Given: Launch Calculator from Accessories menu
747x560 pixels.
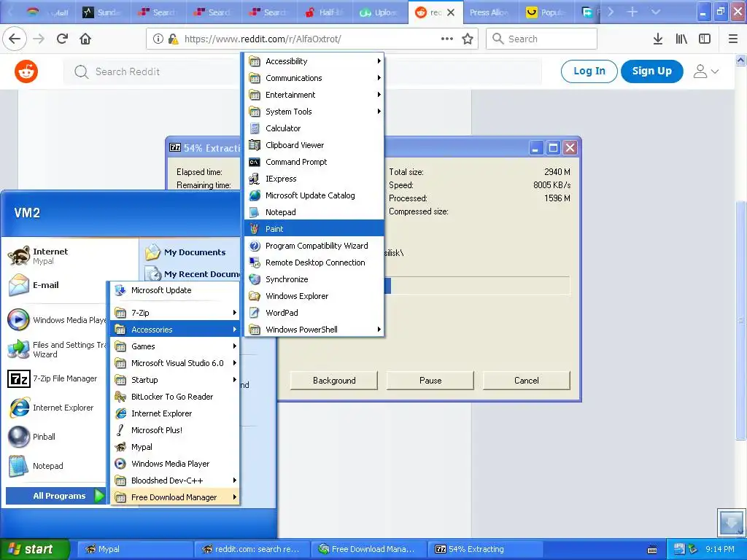Looking at the screenshot, I should coord(314,128).
